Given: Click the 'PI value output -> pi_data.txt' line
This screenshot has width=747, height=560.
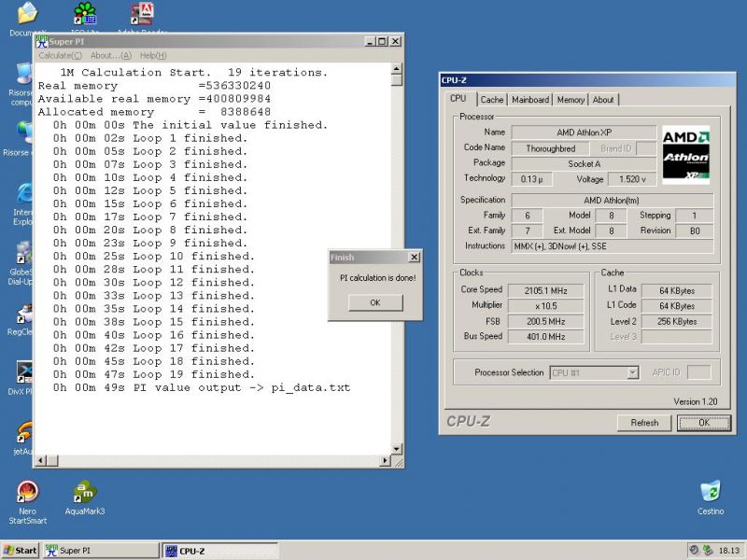Looking at the screenshot, I should pos(202,387).
